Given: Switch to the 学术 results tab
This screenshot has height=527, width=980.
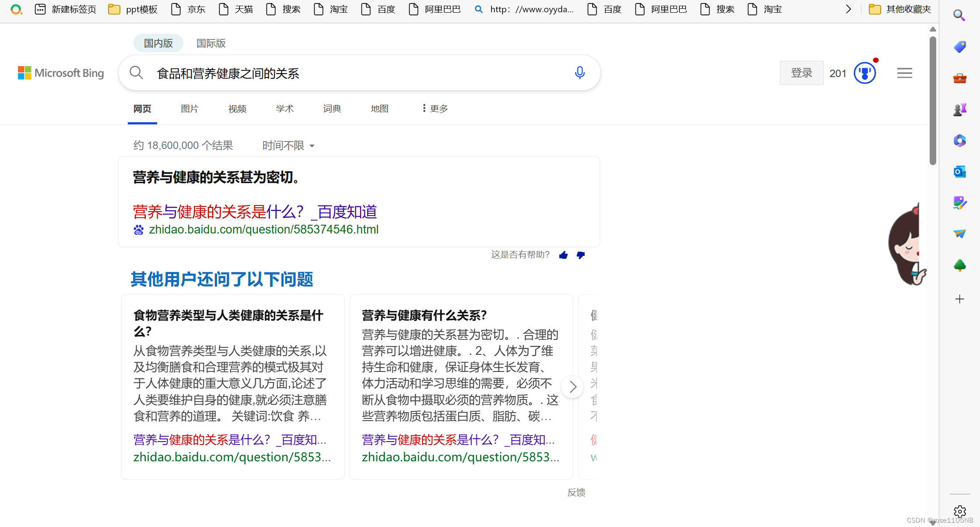Looking at the screenshot, I should click(x=285, y=109).
